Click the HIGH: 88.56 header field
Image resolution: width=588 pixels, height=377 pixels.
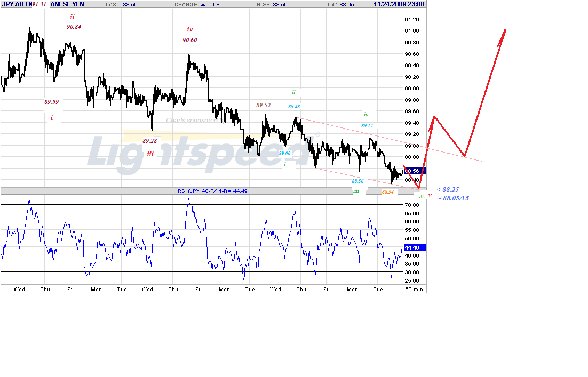click(272, 4)
